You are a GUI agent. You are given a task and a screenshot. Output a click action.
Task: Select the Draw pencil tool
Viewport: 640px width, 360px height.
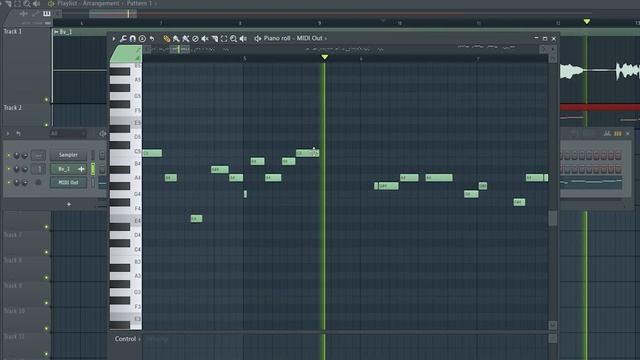(x=167, y=39)
